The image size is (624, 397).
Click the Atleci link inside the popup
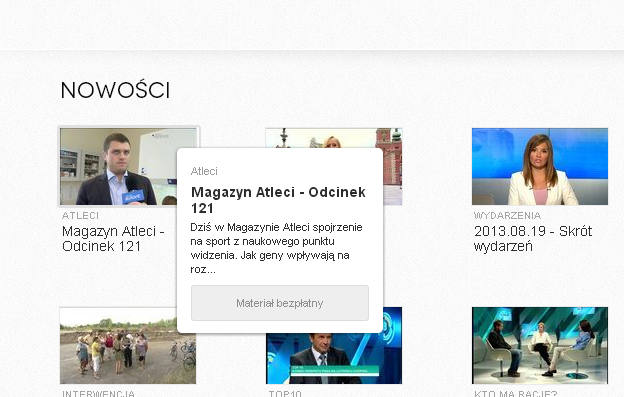click(204, 171)
